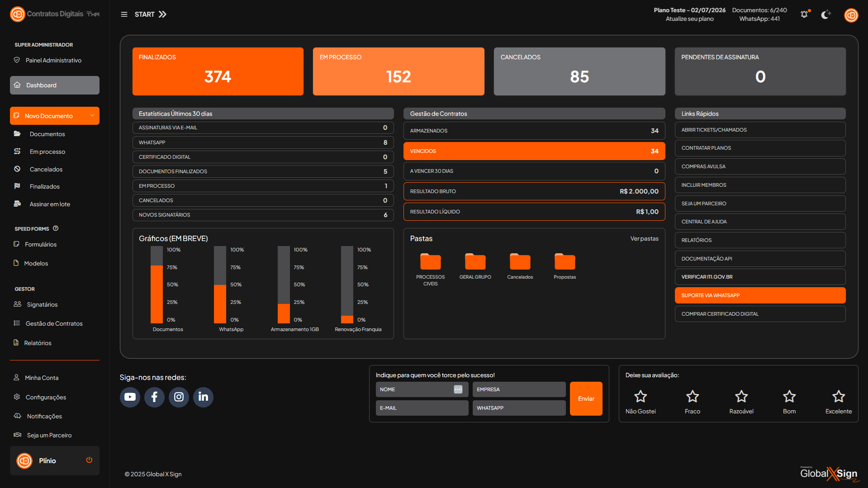868x488 pixels.
Task: Open the LinkedIn social link
Action: (x=203, y=397)
